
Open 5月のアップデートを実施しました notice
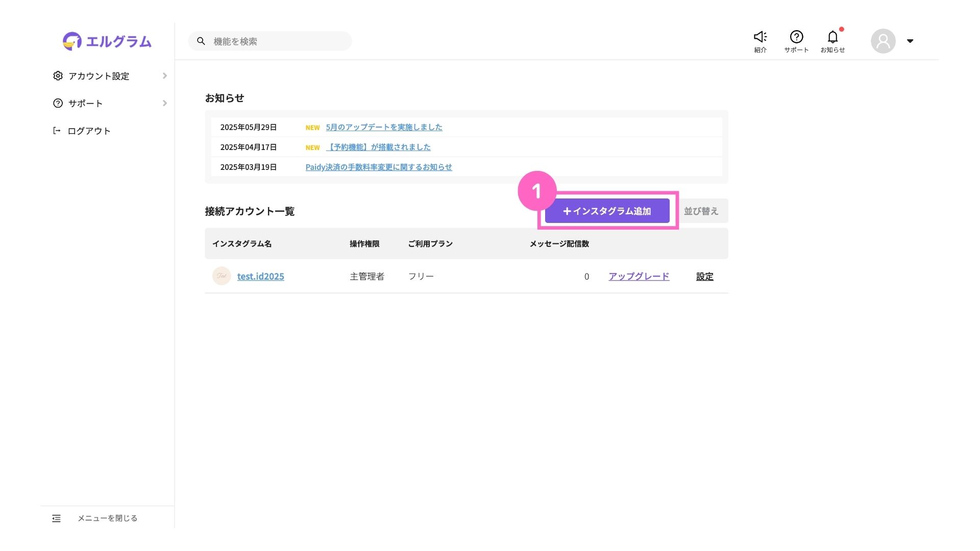coord(384,128)
